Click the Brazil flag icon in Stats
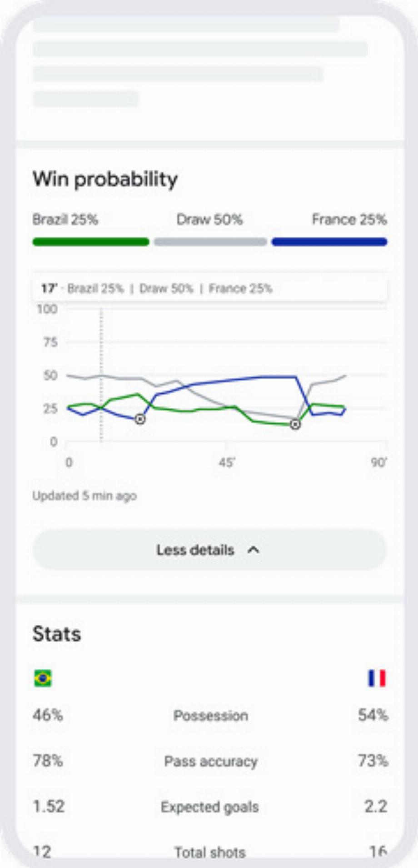 43,678
